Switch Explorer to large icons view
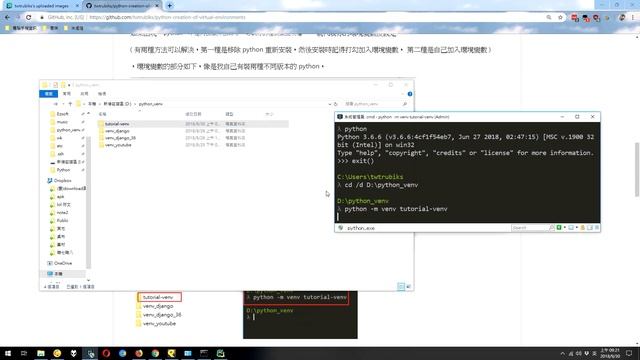The image size is (640, 360). tap(408, 286)
